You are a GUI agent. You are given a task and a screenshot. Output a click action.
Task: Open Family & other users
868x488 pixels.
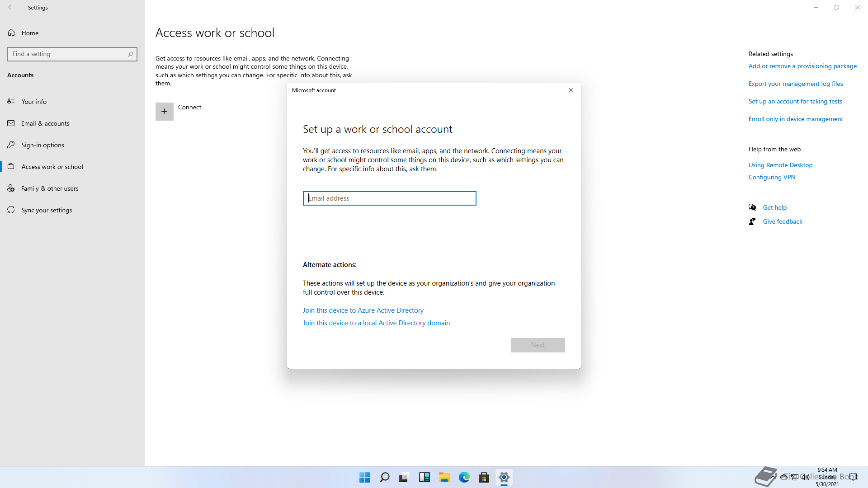pyautogui.click(x=72, y=188)
